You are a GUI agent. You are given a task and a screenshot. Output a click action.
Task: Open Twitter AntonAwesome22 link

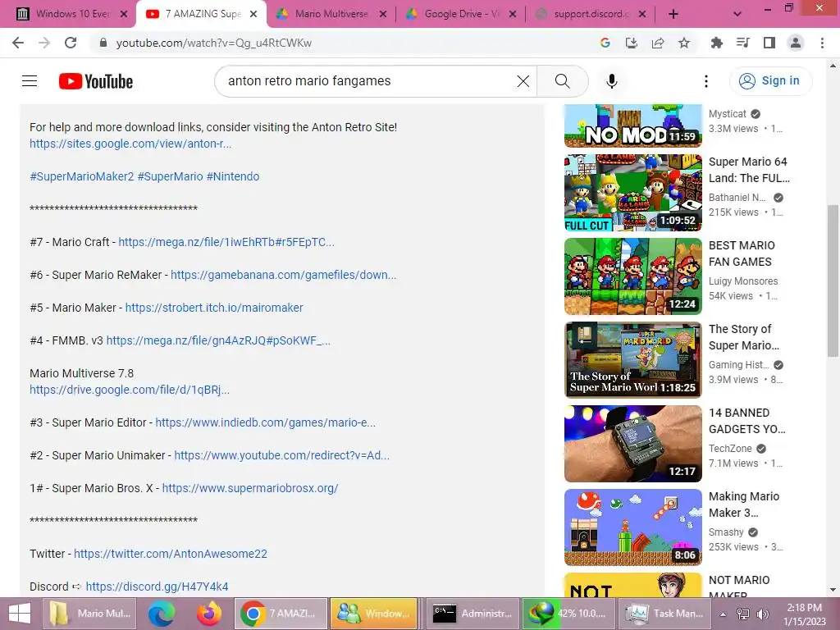171,554
